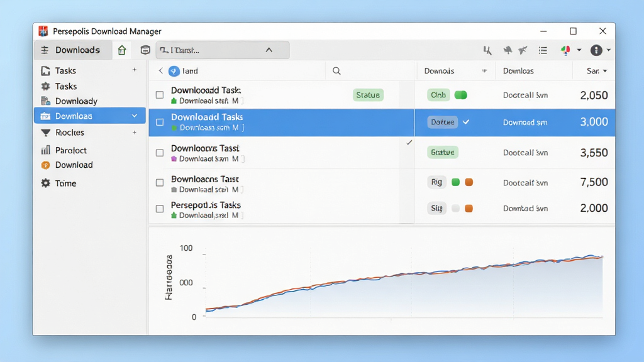Screen dimensions: 644x362
Task: Click the first icon left of the pin icon
Action: tap(487, 50)
